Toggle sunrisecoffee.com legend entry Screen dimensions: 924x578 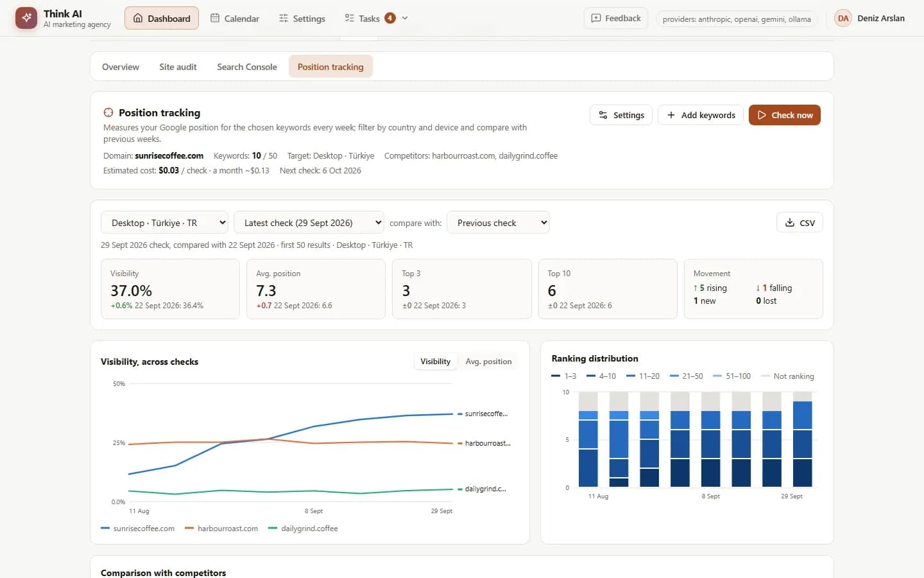(137, 529)
